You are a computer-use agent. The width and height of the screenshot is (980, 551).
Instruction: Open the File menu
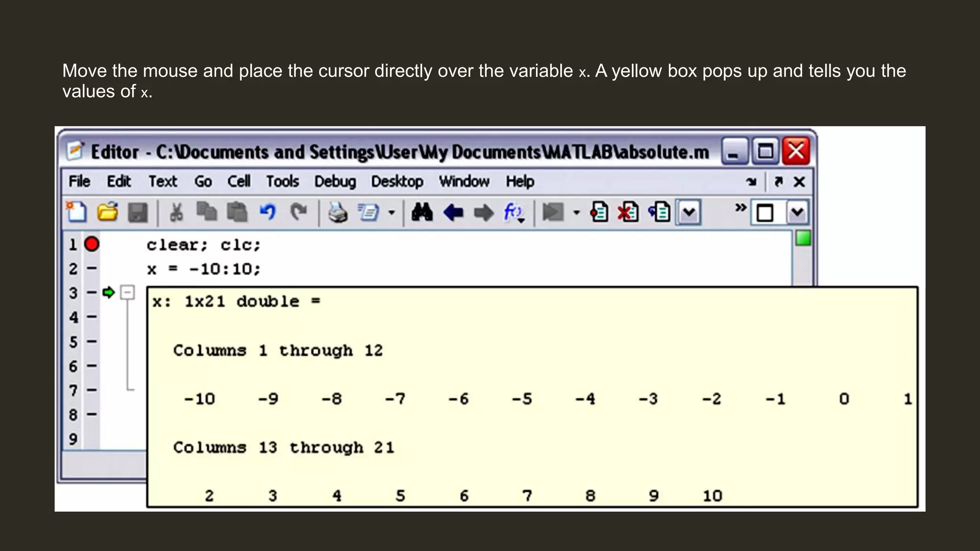click(x=79, y=181)
